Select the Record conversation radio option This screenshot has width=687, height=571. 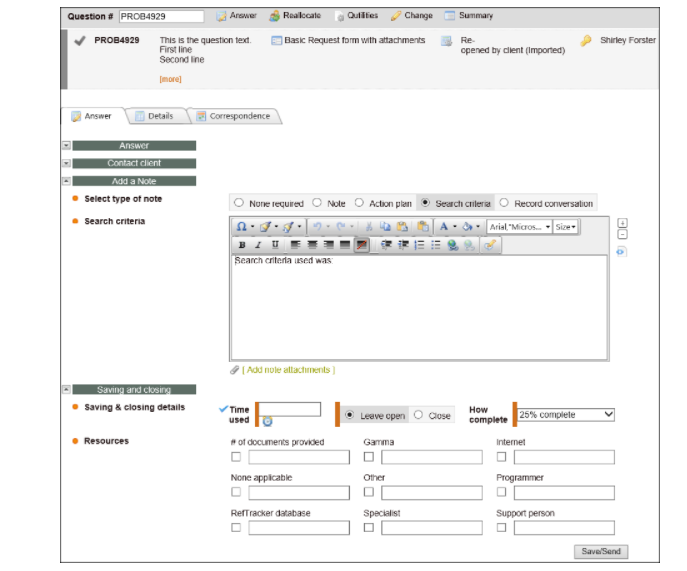coord(504,203)
